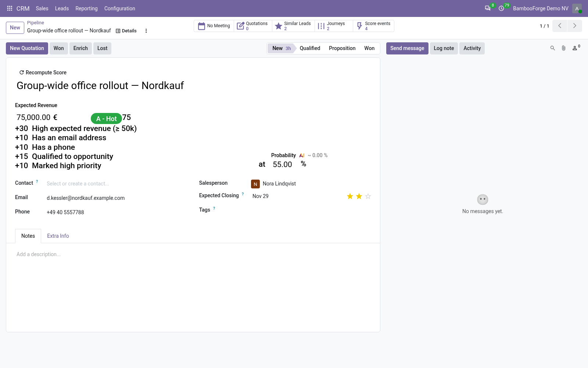Open Expected Closing date picker
The width and height of the screenshot is (588, 368).
(x=297, y=196)
